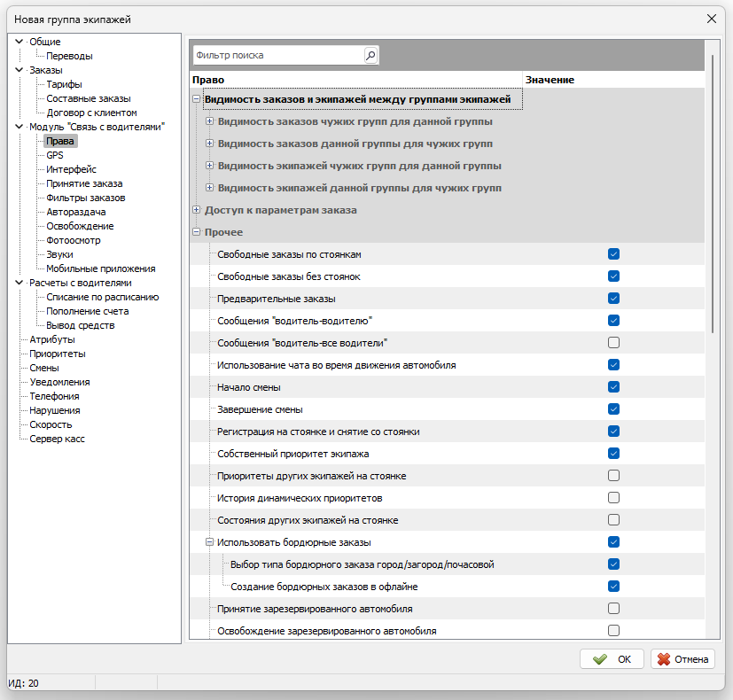Collapse the 'Прочее' section

click(197, 232)
